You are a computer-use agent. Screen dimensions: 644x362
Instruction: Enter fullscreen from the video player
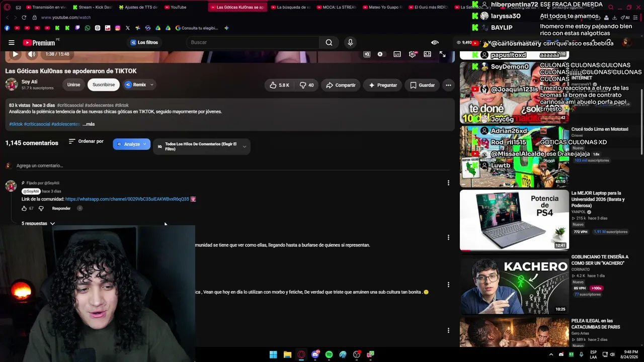(x=442, y=54)
